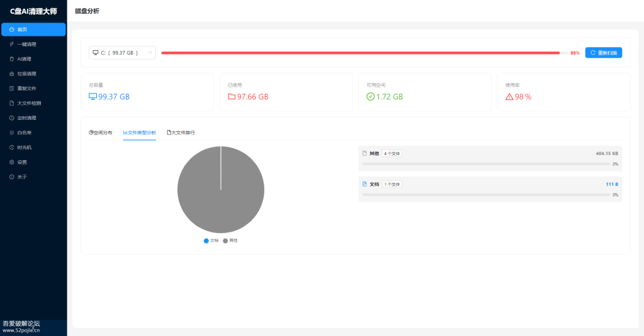Screen dimensions: 644x336
Task: Click the red disk usage progress bar
Action: coord(360,53)
